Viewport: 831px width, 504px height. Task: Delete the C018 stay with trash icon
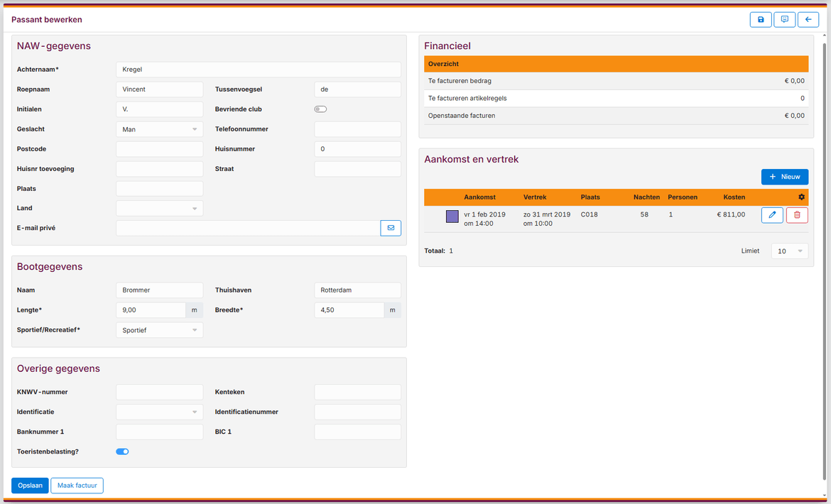pyautogui.click(x=797, y=214)
